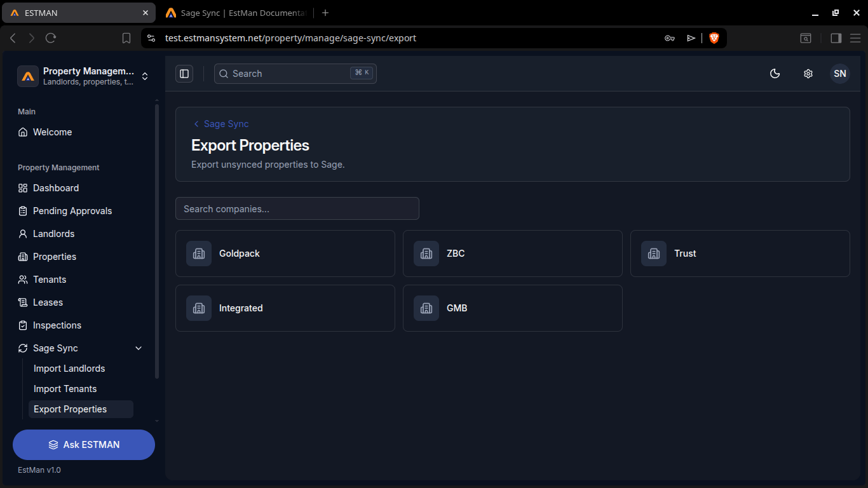
Task: Click the Landlords person icon
Action: 23,234
